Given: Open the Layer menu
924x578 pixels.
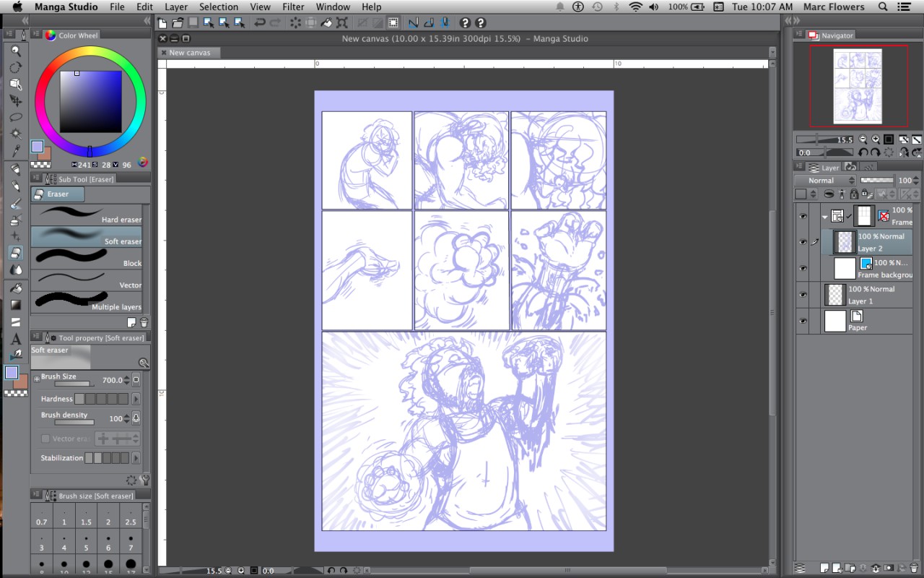Looking at the screenshot, I should (x=176, y=7).
